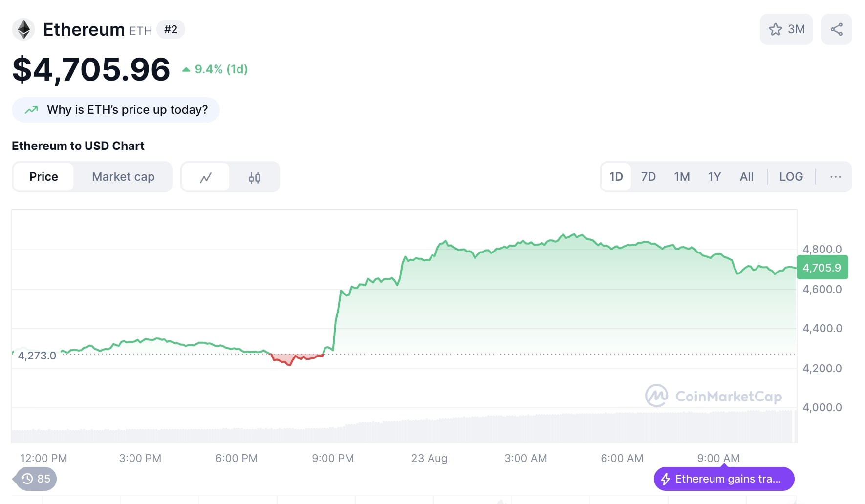This screenshot has width=865, height=504.
Task: Click the 4,705.9 current price label
Action: (x=822, y=268)
